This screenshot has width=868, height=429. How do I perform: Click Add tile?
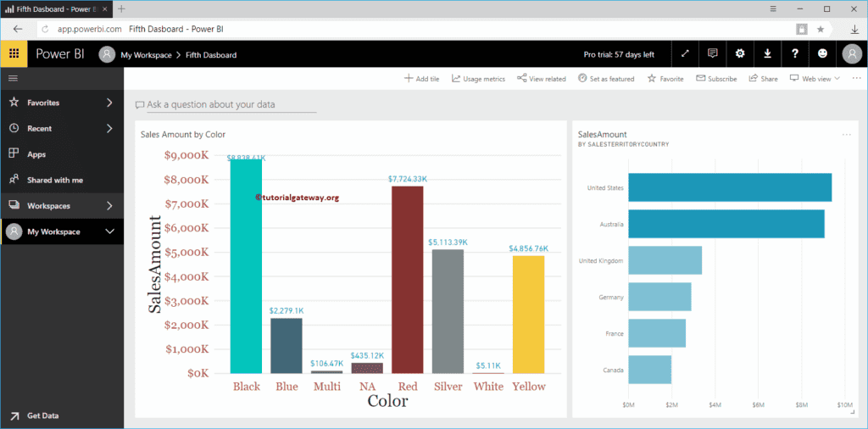tap(422, 79)
